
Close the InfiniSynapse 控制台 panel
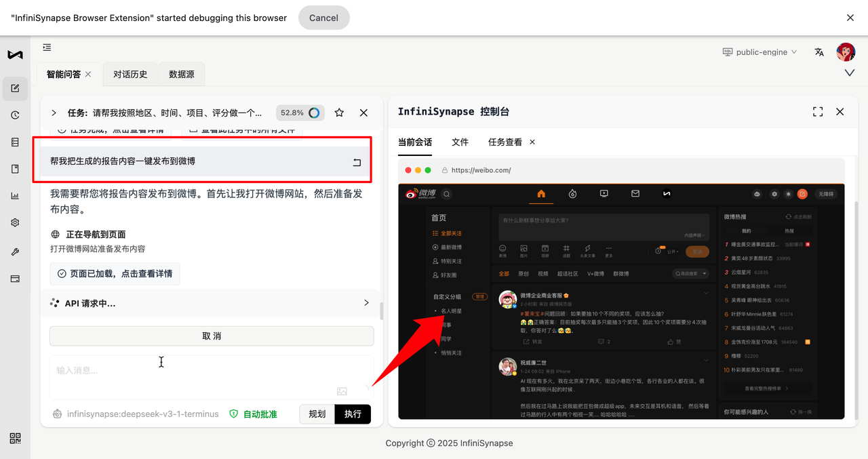pos(840,112)
